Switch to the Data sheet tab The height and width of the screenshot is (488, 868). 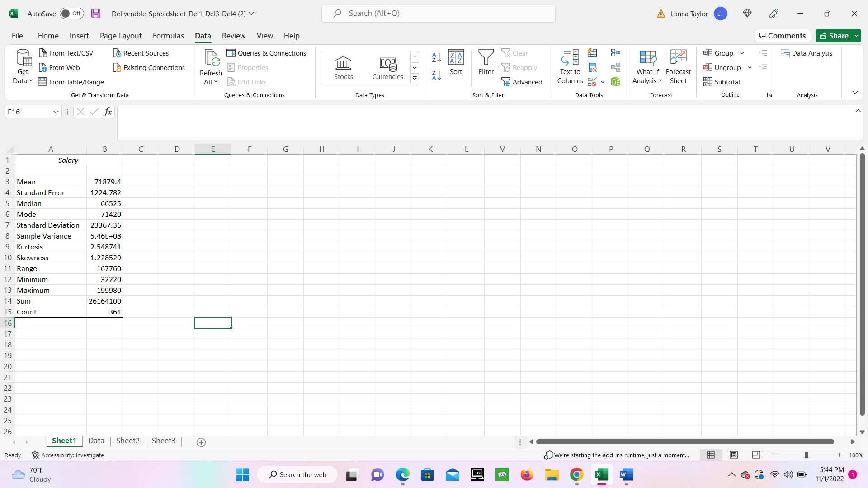[x=96, y=441]
